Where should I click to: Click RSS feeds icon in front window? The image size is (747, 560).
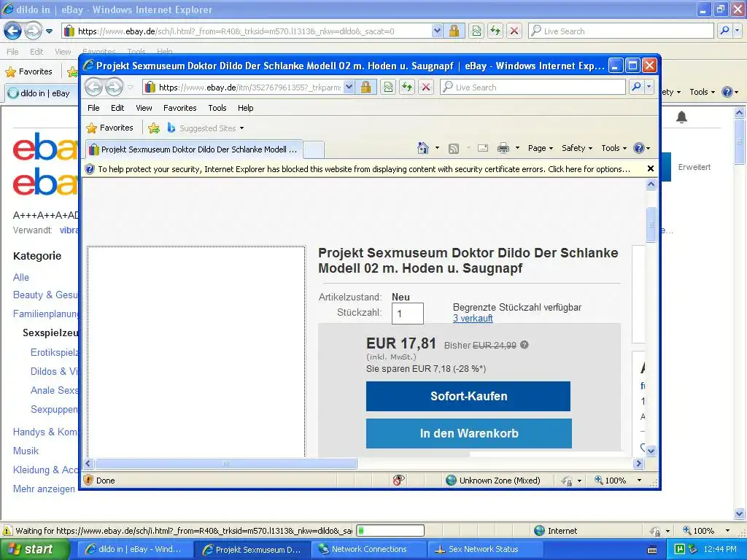click(x=454, y=149)
